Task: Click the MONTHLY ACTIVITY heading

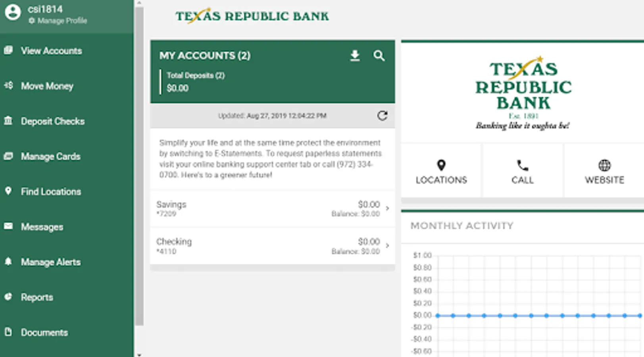Action: [x=462, y=226]
